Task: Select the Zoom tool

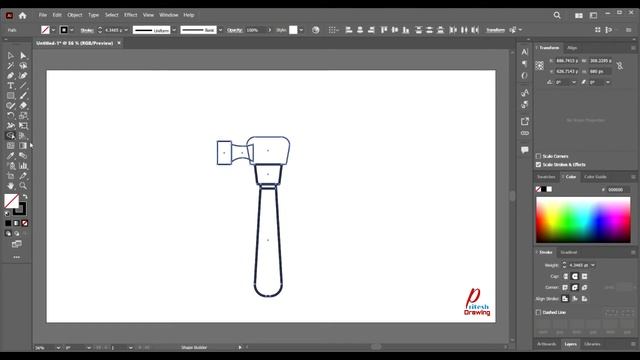Action: pos(23,186)
